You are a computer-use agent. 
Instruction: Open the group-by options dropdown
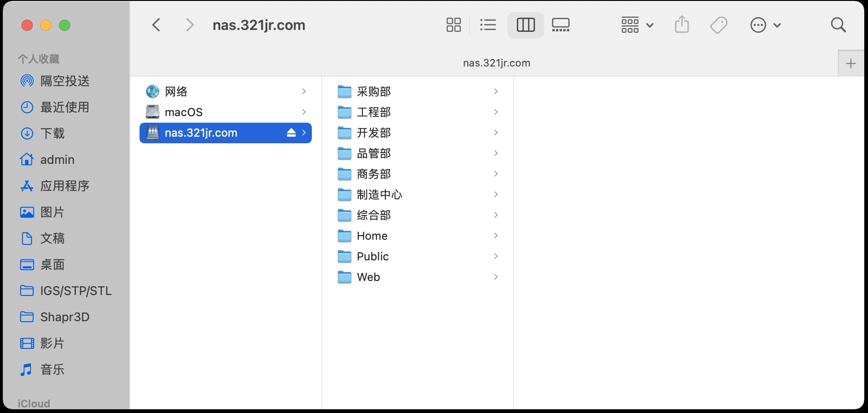(637, 25)
